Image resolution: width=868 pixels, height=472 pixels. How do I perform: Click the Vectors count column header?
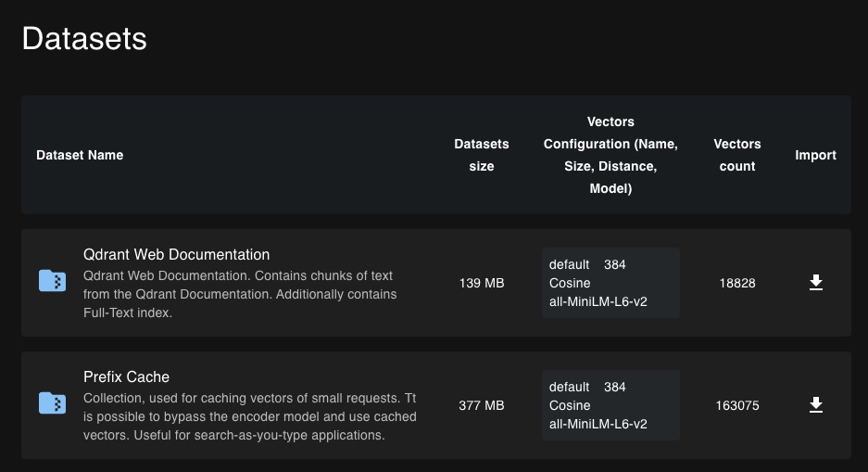point(736,155)
